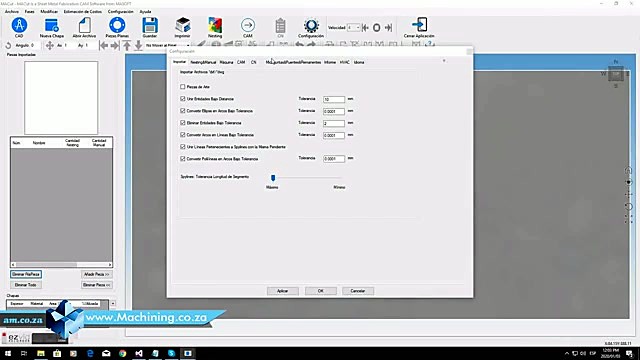Viewport: 640px width, 360px height.
Task: Click the Añadir Pieza >> button
Action: (x=97, y=274)
